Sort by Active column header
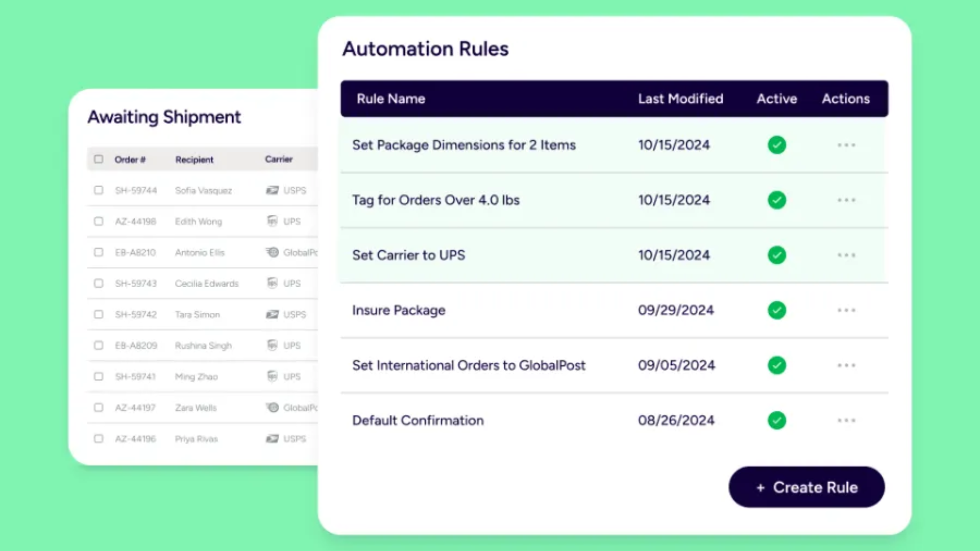 click(x=777, y=99)
